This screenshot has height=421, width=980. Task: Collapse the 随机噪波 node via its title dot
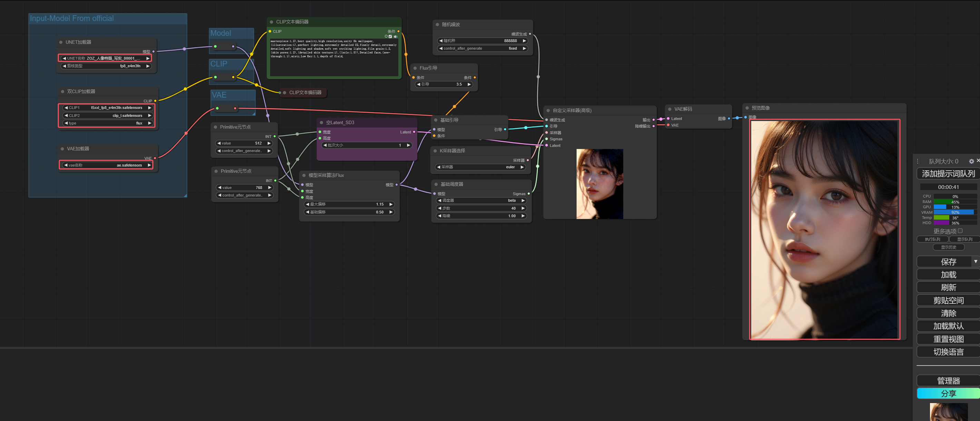437,25
